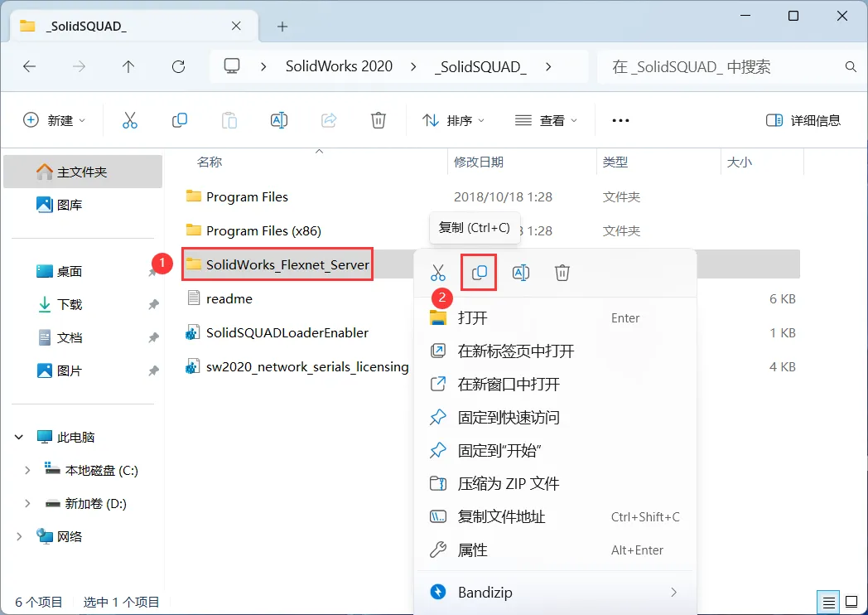
Task: Open the 查看 view dropdown
Action: [546, 120]
